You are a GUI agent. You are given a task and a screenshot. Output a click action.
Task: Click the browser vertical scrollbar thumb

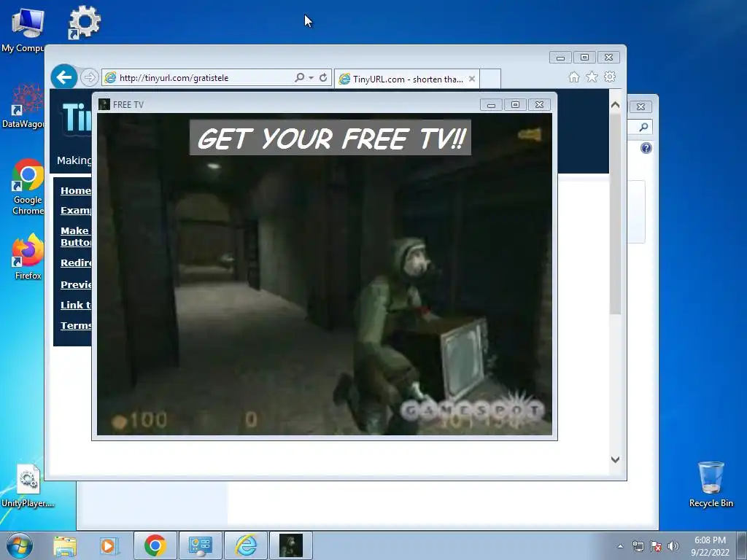tap(615, 214)
